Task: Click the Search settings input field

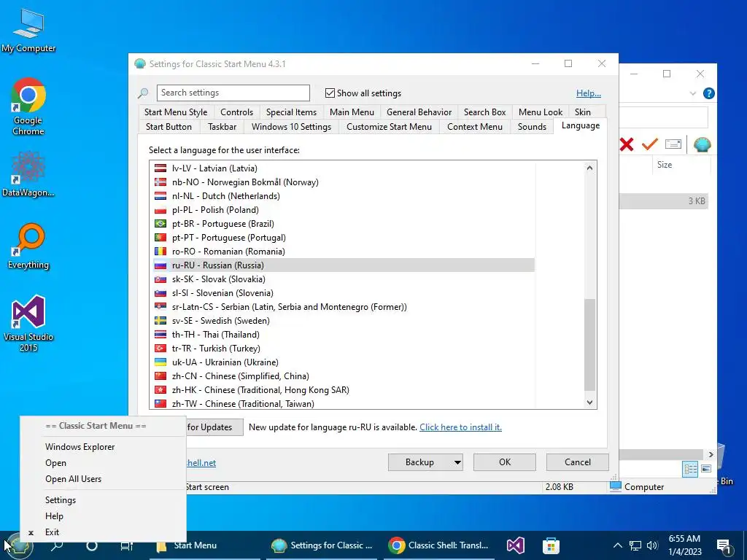Action: tap(233, 93)
